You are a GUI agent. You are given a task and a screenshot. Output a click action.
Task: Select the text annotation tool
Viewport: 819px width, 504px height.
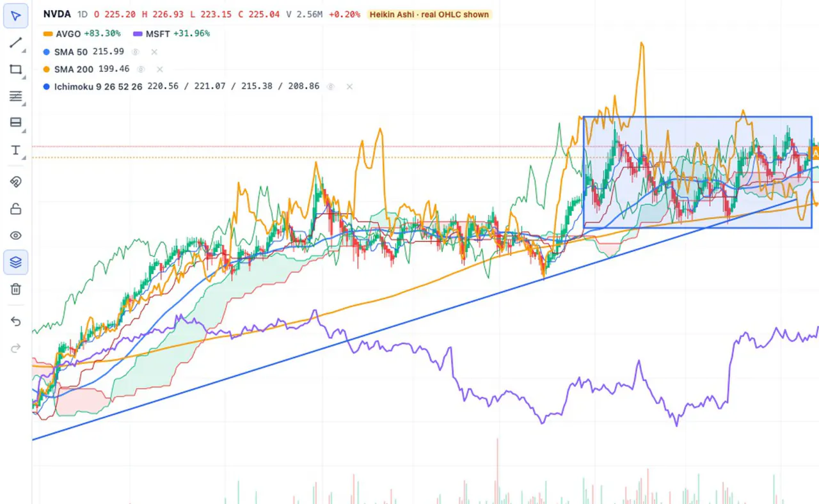pos(16,150)
